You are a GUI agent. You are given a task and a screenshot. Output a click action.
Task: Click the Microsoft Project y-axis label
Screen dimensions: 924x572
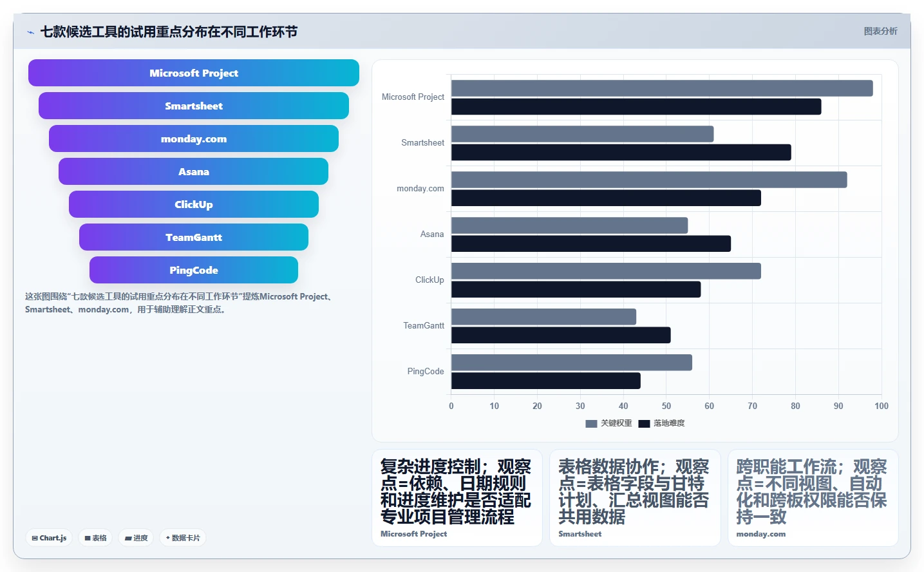(413, 97)
